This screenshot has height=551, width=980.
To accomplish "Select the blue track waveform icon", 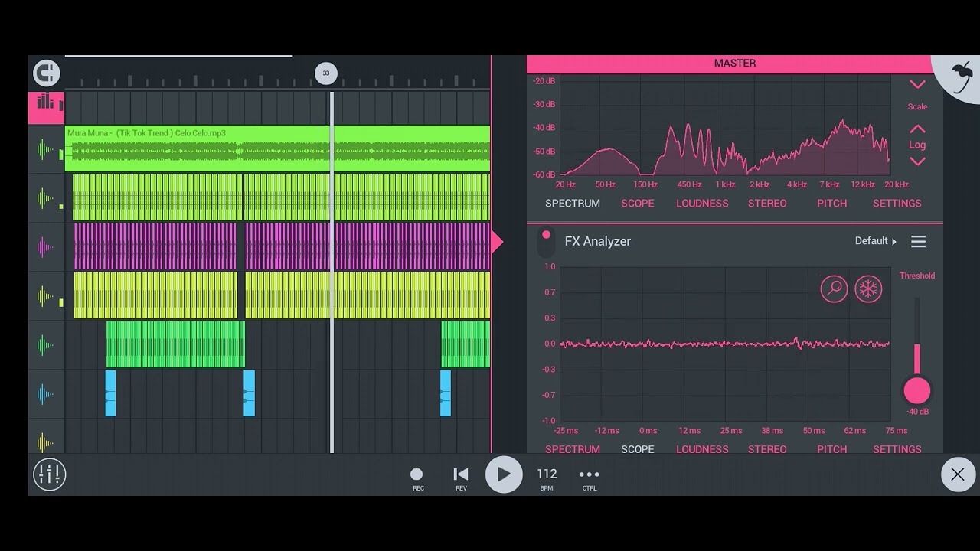I will click(45, 394).
